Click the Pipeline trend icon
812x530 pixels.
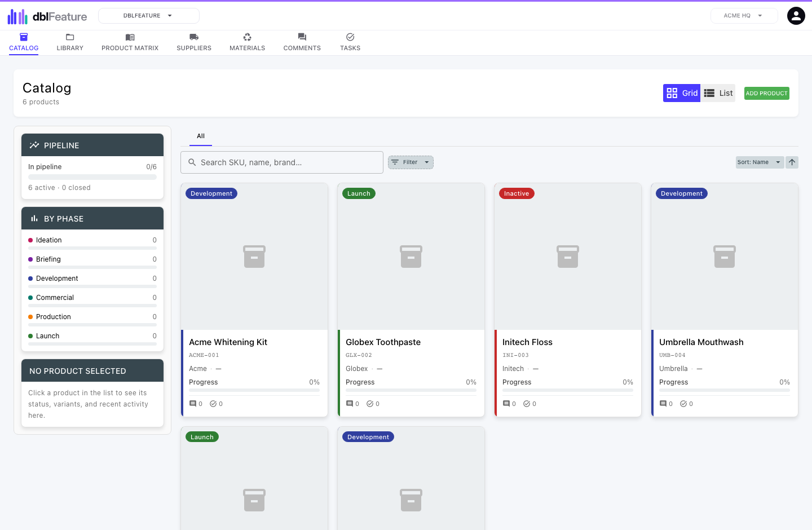click(34, 145)
